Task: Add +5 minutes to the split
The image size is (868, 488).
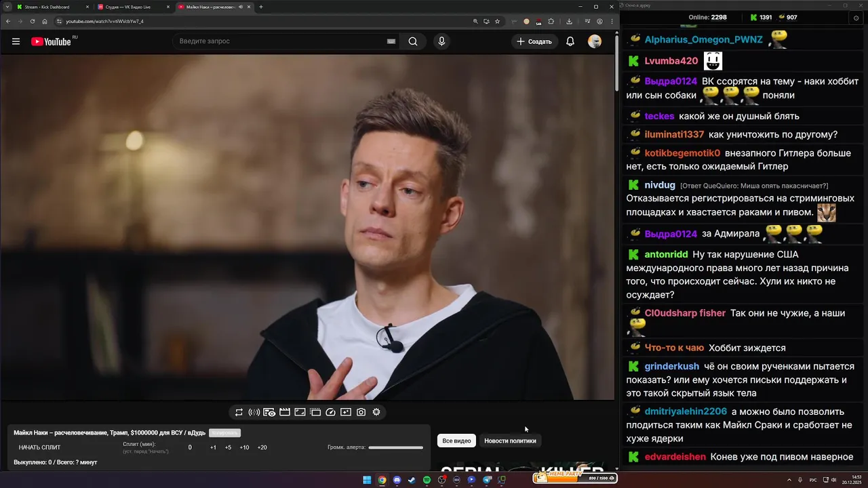Action: [x=228, y=447]
